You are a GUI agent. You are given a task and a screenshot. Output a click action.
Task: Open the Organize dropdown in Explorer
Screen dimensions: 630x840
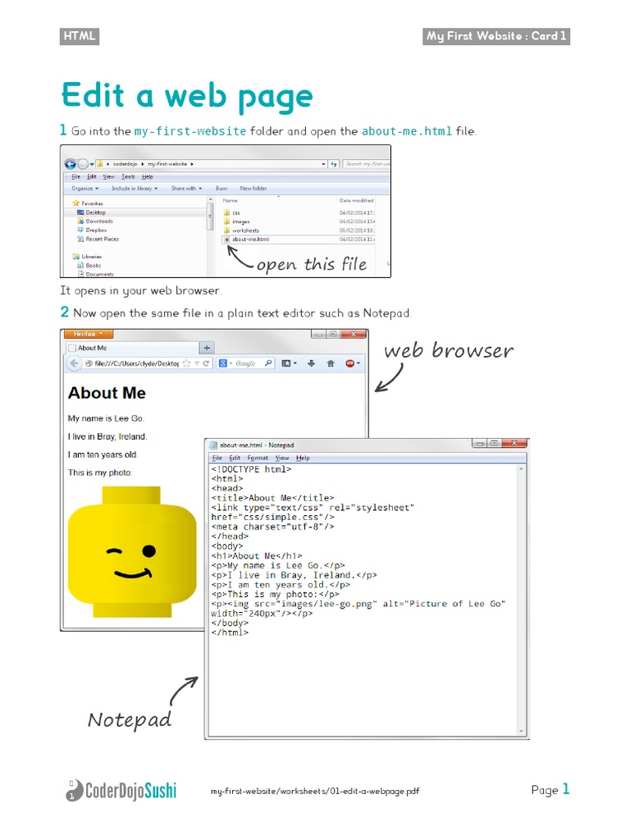coord(85,188)
